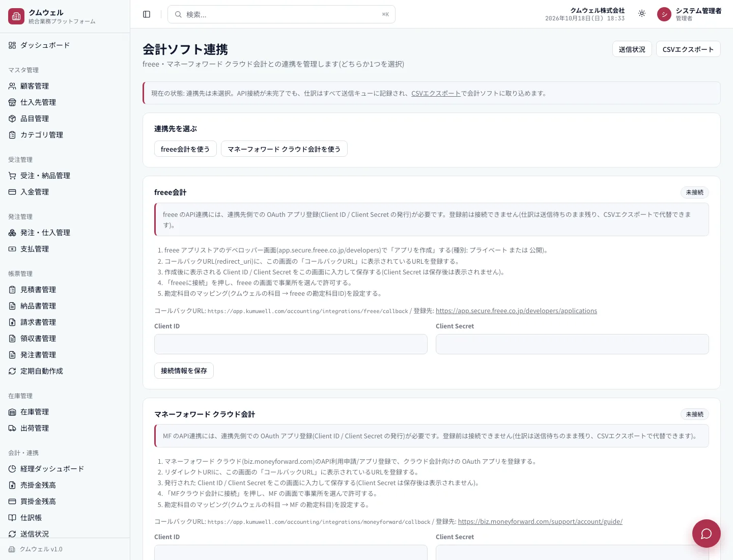
Task: Switch theme with the sun icon
Action: coord(642,14)
